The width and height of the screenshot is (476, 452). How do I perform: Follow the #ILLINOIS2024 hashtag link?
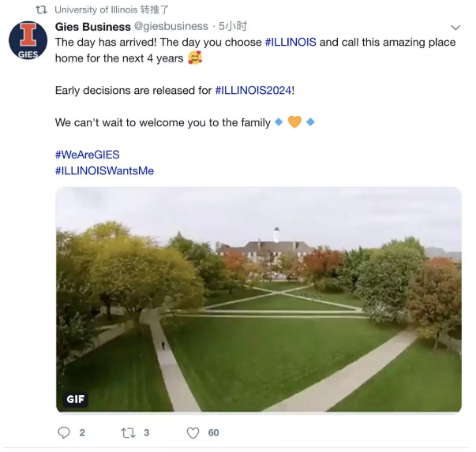click(253, 91)
